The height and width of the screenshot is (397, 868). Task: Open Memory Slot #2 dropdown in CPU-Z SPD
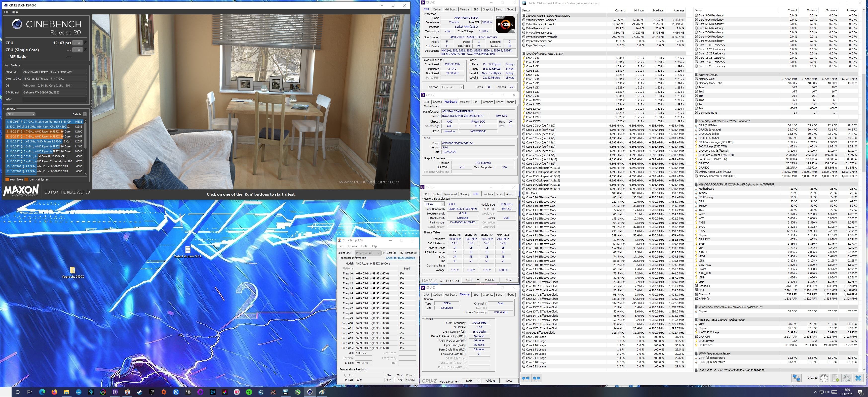pos(434,204)
